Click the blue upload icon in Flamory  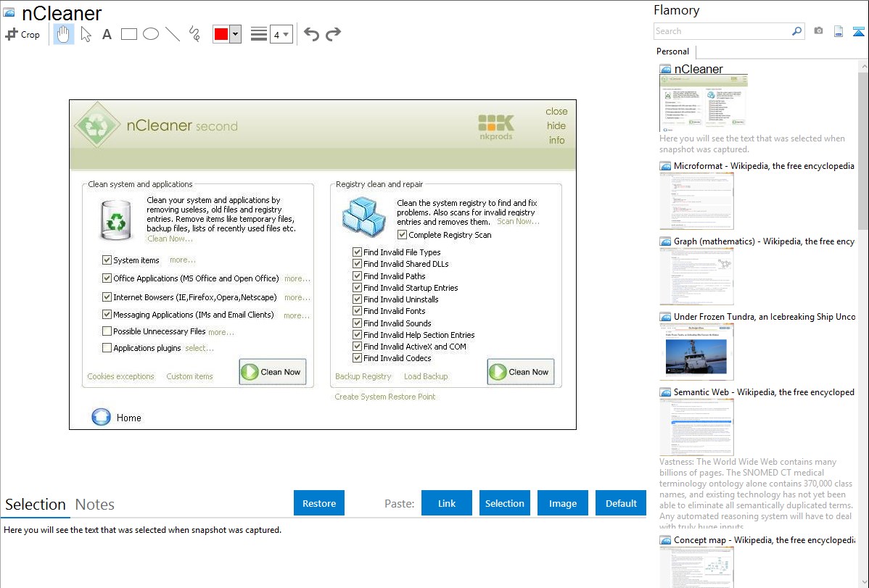coord(858,31)
